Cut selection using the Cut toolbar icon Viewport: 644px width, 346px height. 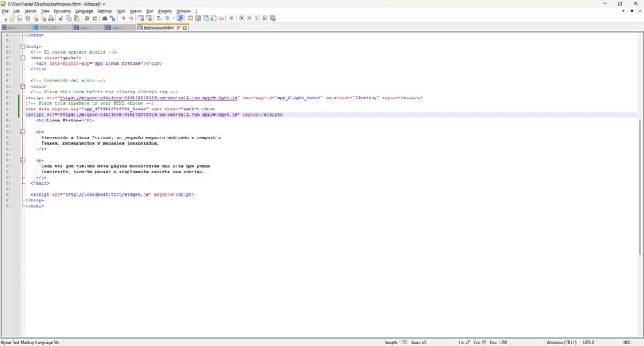click(61, 18)
